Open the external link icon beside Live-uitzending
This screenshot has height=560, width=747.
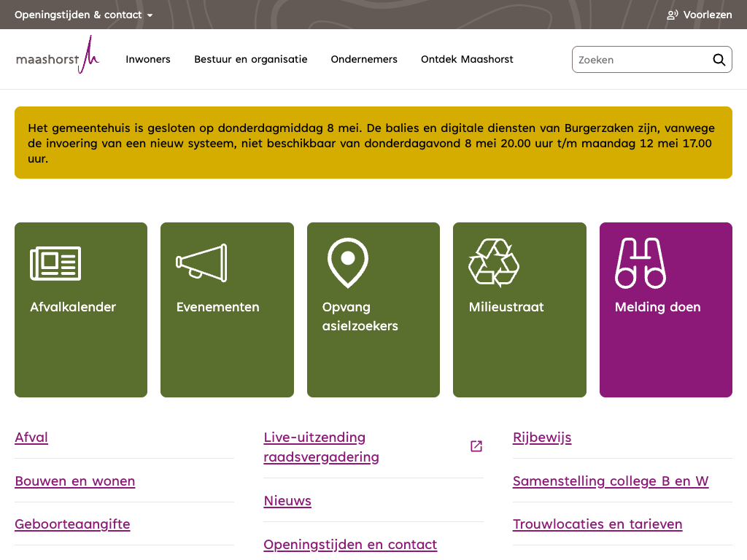476,446
